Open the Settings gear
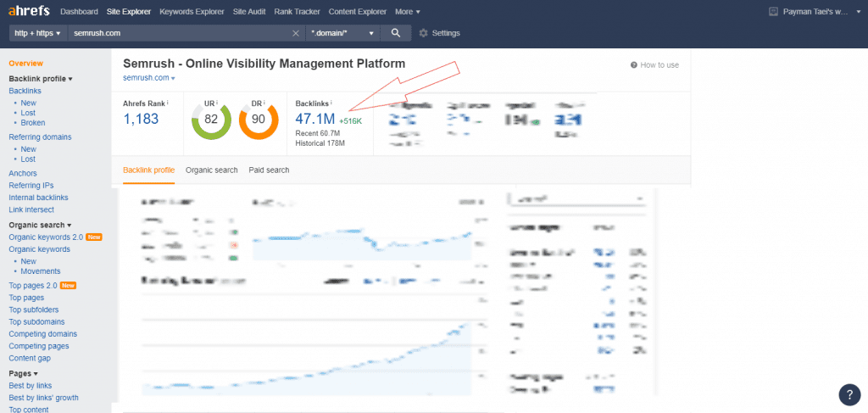 424,33
